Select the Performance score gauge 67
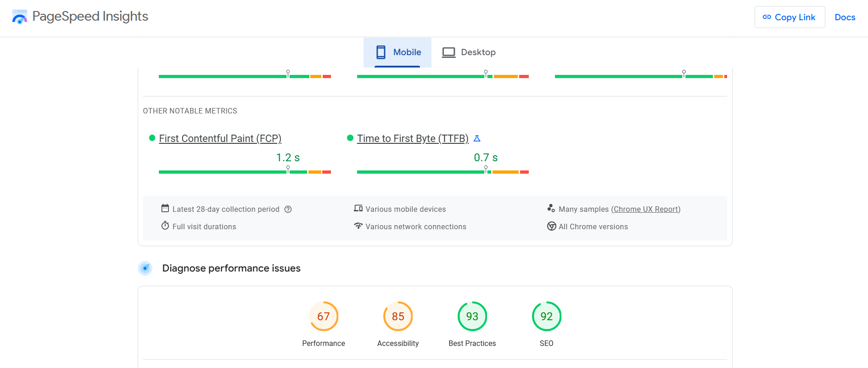Viewport: 868px width, 368px height. 324,317
